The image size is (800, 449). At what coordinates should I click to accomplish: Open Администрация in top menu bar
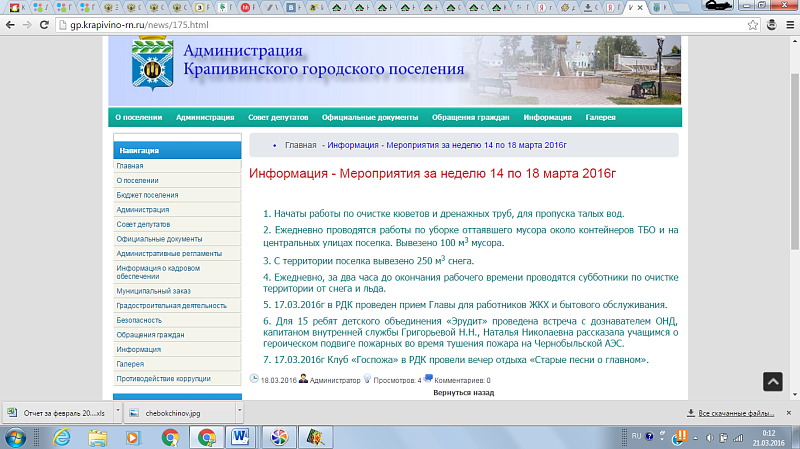tap(205, 117)
